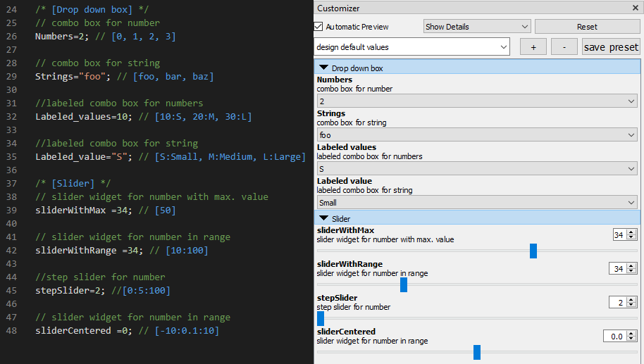Close the Customizer panel
Image resolution: width=644 pixels, height=364 pixels.
[x=635, y=8]
